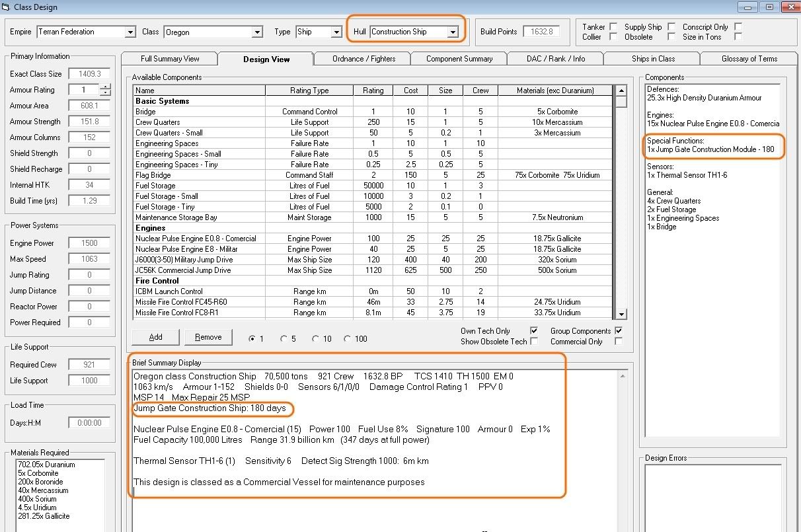
Task: Select the Fuel Storage - Tiny row
Action: (373, 207)
